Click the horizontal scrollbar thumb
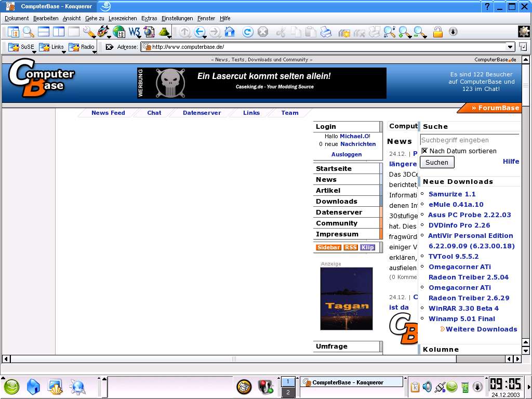This screenshot has height=399, width=532. click(234, 358)
